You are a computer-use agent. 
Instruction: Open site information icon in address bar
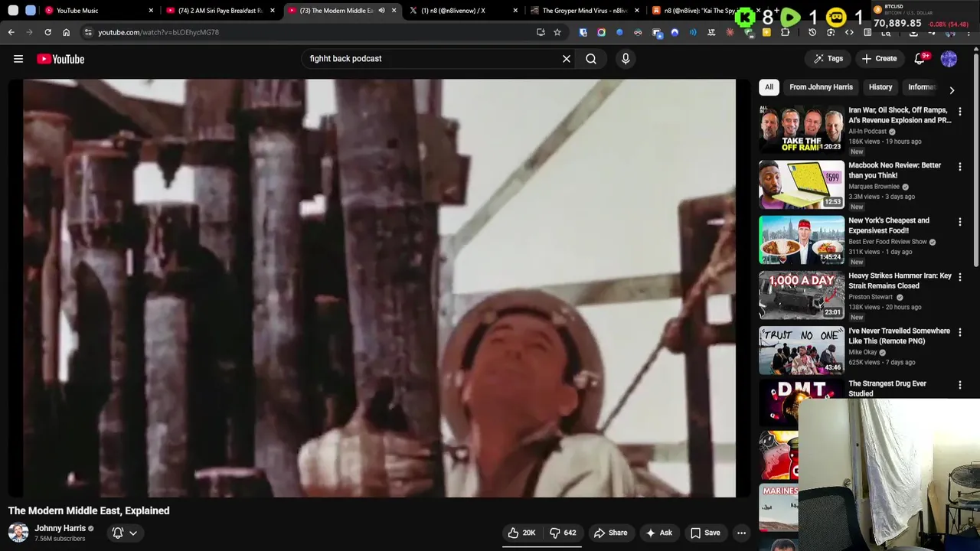(88, 32)
